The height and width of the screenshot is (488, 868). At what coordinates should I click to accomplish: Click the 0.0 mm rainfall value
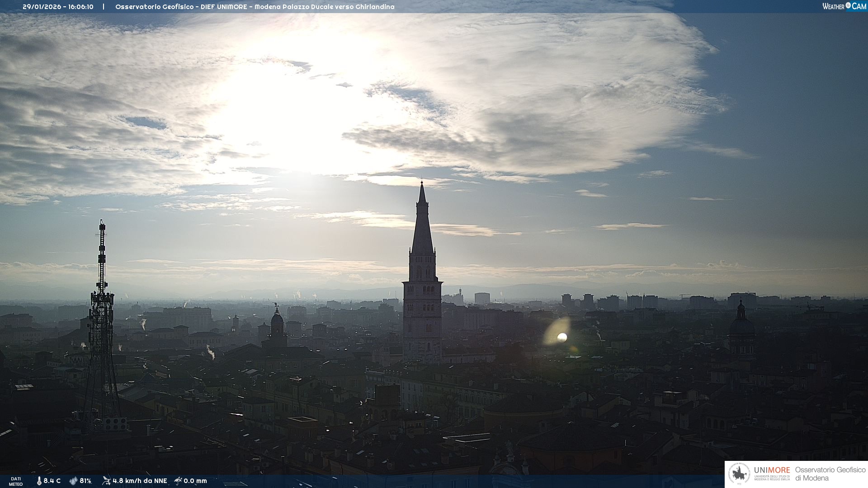195,481
